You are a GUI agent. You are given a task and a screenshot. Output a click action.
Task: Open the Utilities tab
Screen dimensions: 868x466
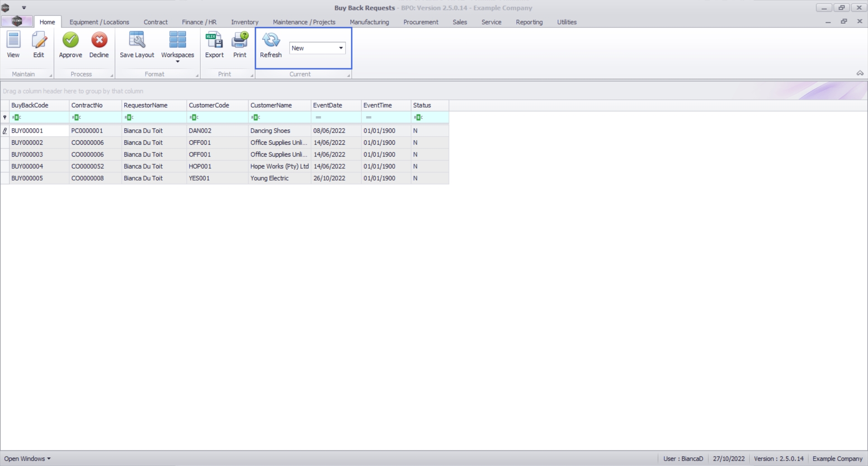pos(566,22)
